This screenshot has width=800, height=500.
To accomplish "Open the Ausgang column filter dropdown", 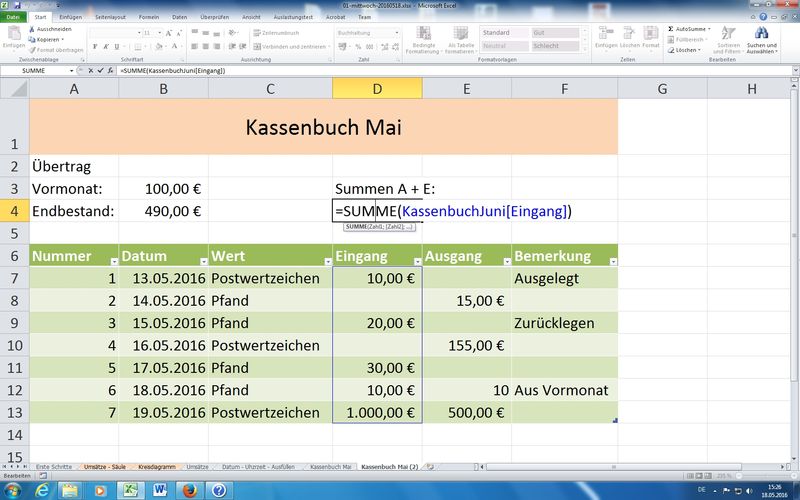I will [507, 261].
